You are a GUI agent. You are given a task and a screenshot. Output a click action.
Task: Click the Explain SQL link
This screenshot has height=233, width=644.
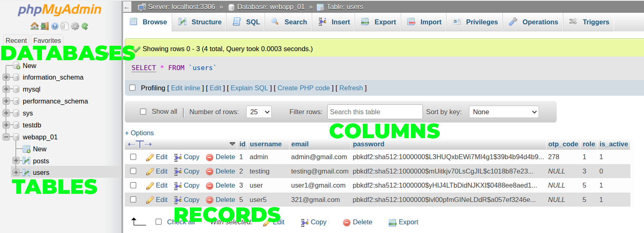coord(249,88)
